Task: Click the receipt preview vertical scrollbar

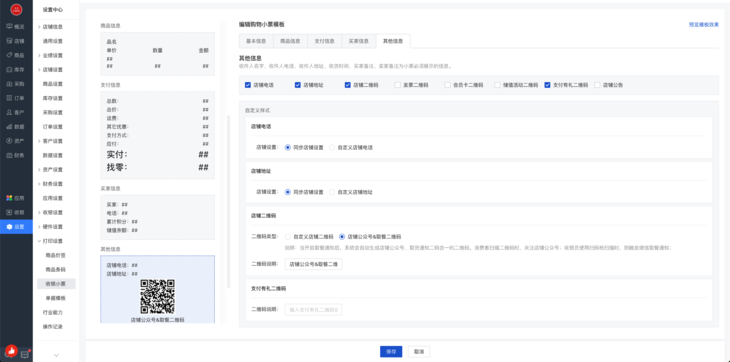Action: 229,201
